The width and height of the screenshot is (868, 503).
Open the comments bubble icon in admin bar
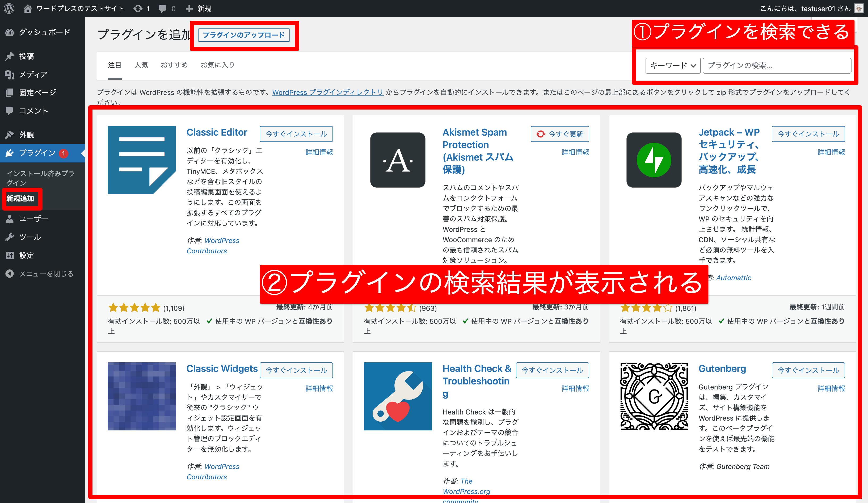point(162,9)
